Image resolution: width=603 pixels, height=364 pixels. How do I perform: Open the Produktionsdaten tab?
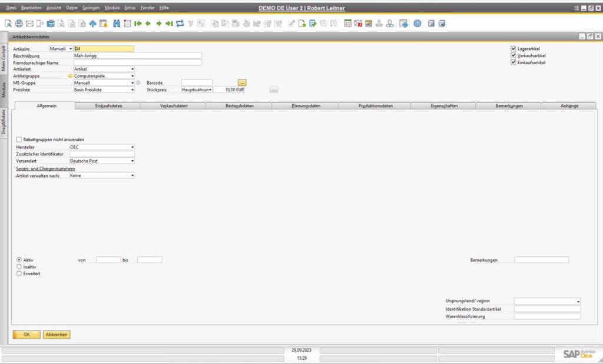(x=375, y=106)
